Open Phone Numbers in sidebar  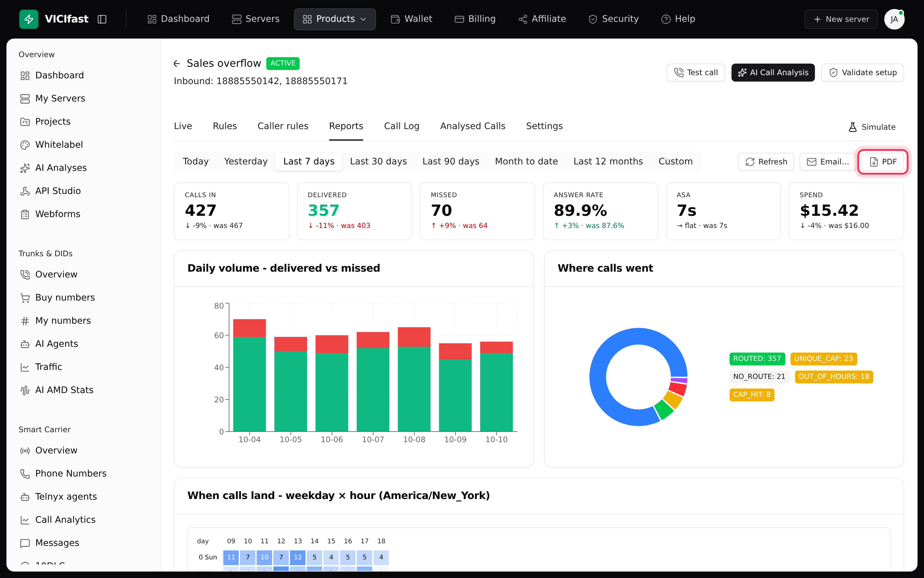(84, 474)
